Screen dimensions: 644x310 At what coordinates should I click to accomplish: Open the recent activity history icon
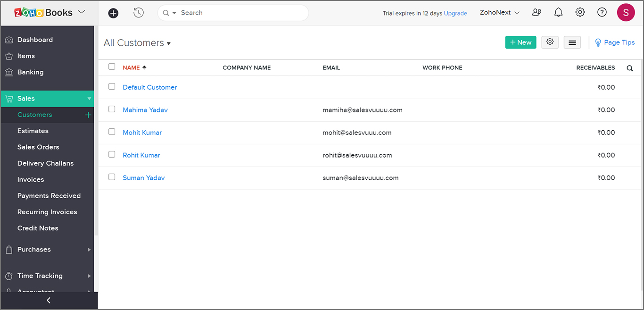click(x=139, y=13)
